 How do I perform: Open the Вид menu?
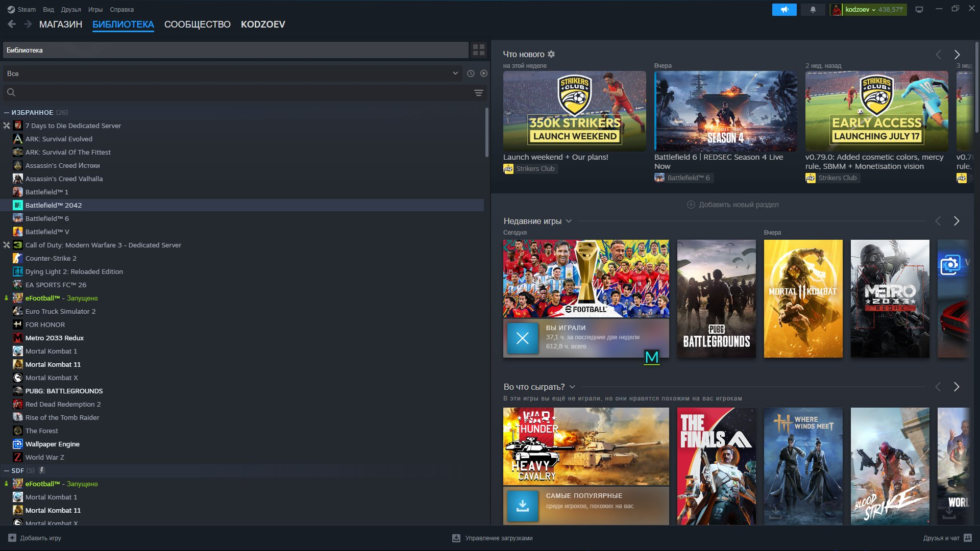(x=48, y=10)
